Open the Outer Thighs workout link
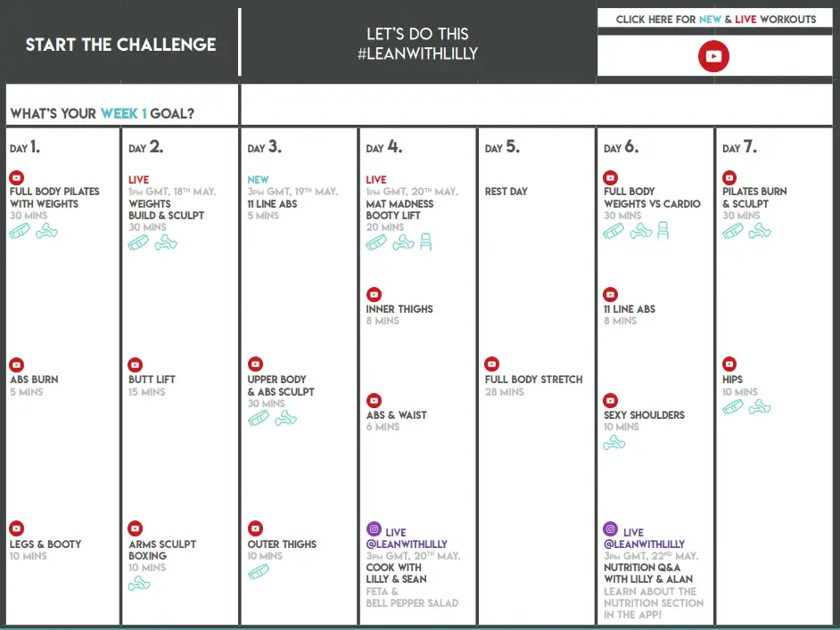The width and height of the screenshot is (840, 630). click(x=282, y=544)
